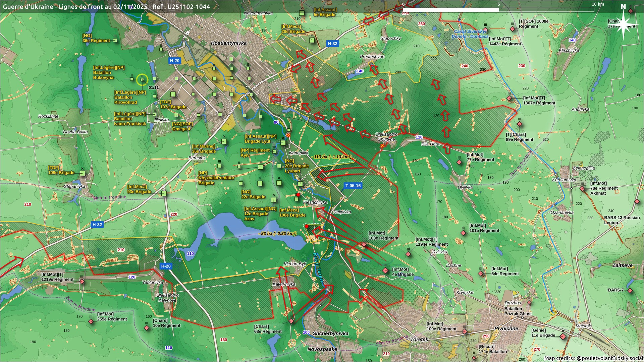Click the 10e Régiment Chars diamond icon
644x362 pixels.
(x=147, y=327)
